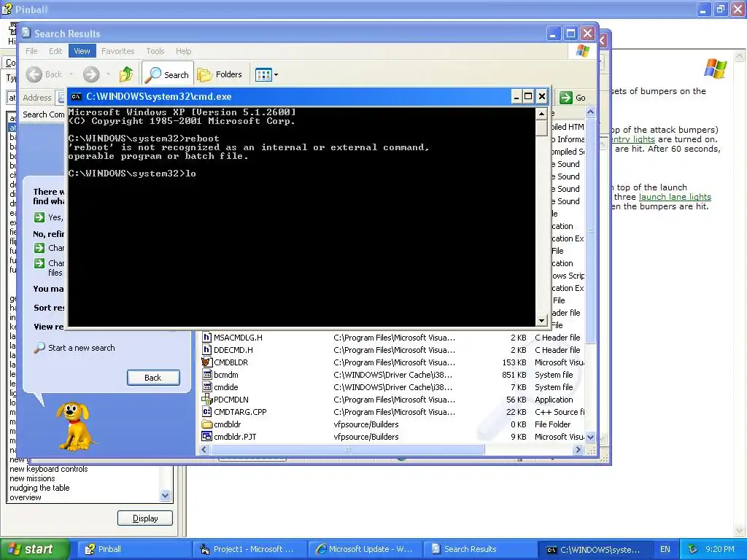Click the Rover search dog character

(74, 426)
